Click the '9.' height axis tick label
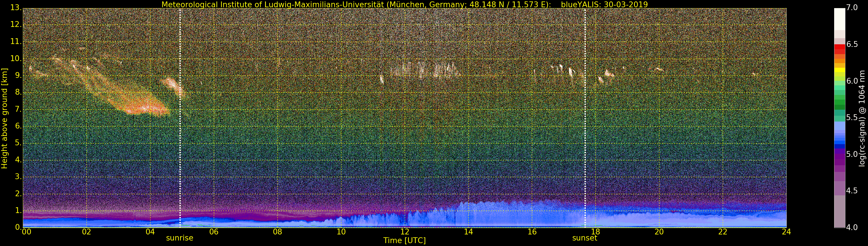 pos(18,75)
